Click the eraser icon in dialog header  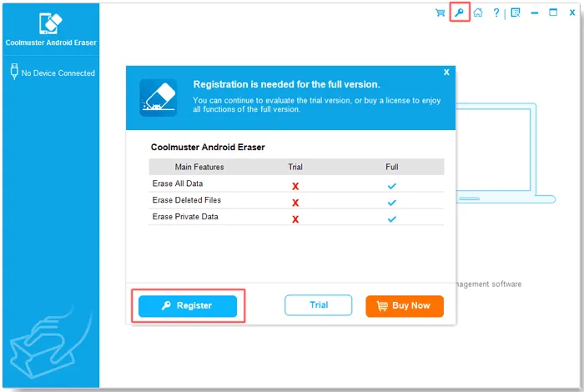point(158,98)
